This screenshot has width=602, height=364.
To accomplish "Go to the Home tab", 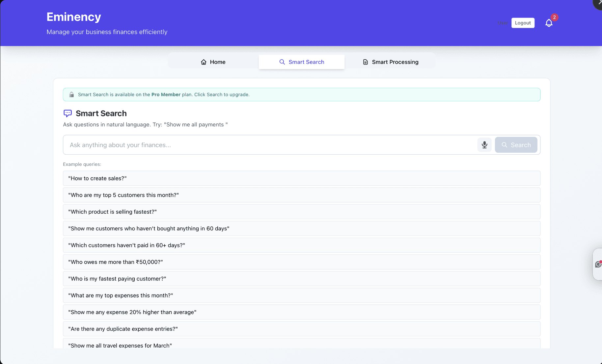I will (x=213, y=62).
